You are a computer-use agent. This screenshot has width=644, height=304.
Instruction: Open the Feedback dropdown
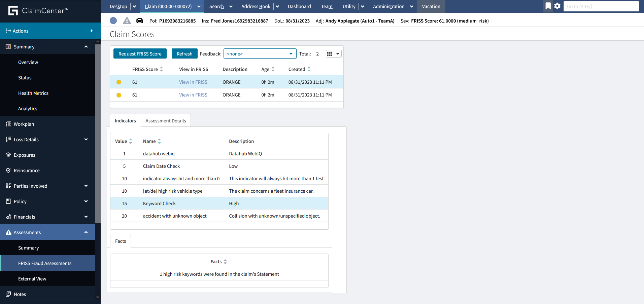click(x=260, y=54)
